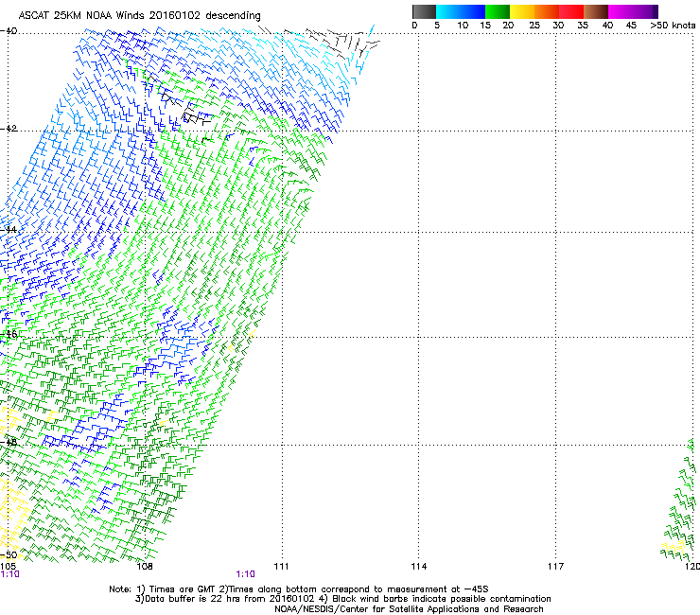
Task: Click the purple '1:10' time left of 111
Action: tap(246, 574)
